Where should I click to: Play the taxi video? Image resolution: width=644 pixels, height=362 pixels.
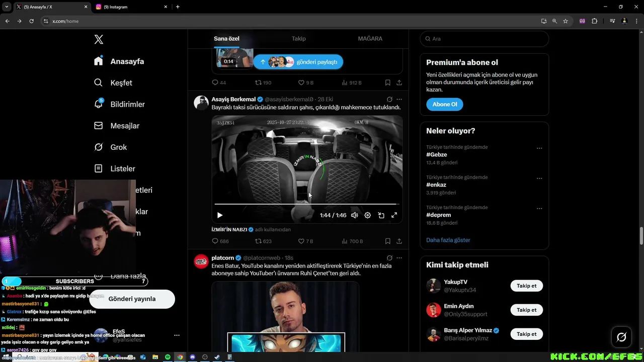click(220, 215)
